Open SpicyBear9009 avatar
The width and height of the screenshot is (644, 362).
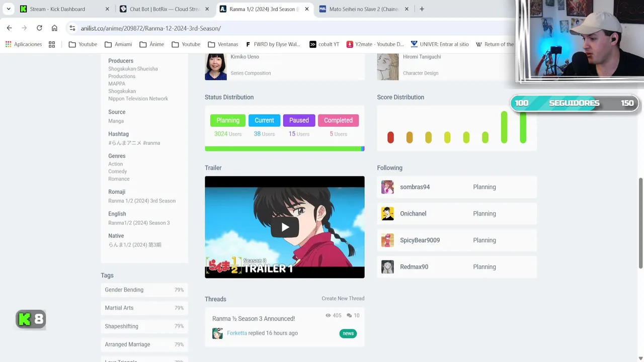[387, 240]
